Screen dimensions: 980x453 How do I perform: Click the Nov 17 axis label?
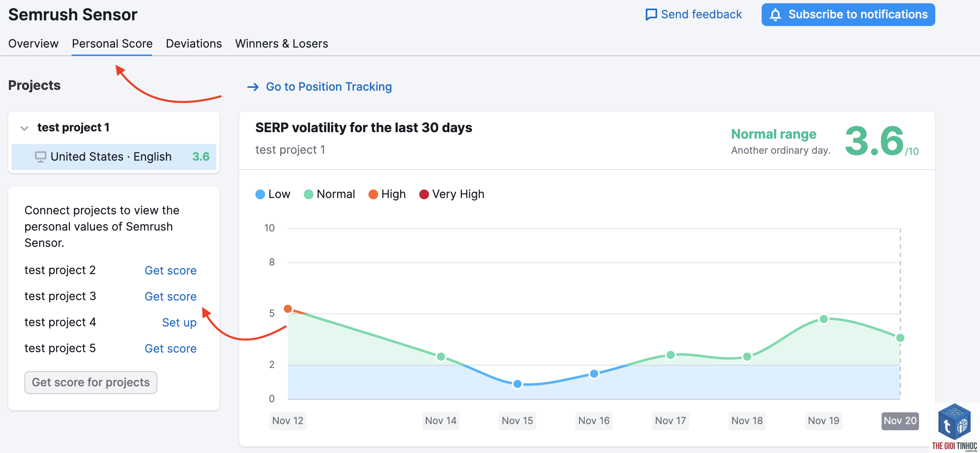pyautogui.click(x=671, y=421)
